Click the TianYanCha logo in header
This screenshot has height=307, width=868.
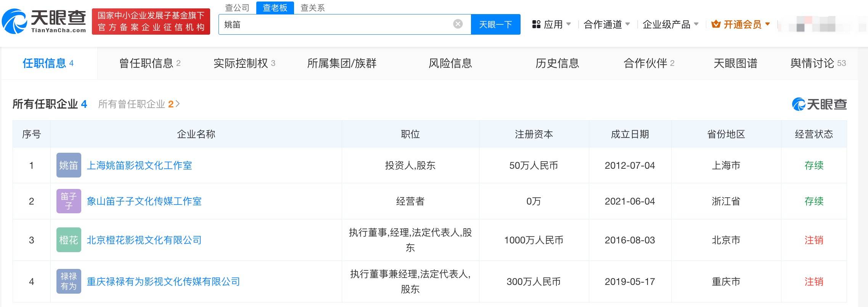[44, 21]
